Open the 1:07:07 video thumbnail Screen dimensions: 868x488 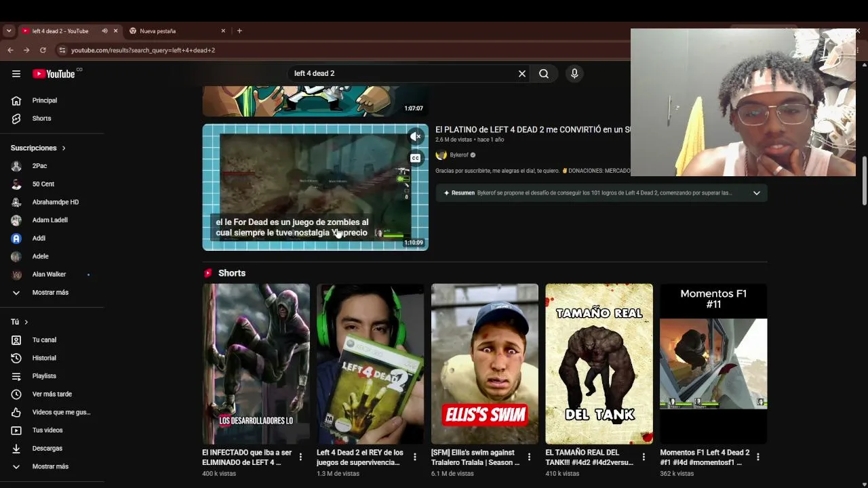coord(315,101)
